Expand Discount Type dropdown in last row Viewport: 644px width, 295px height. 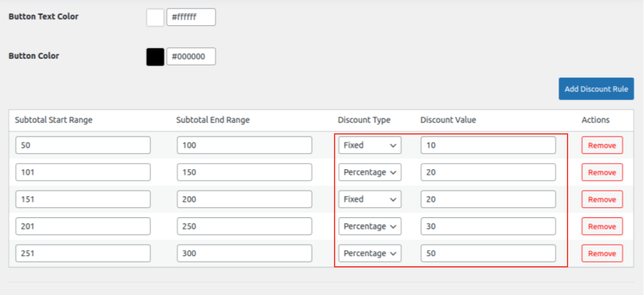(x=369, y=253)
